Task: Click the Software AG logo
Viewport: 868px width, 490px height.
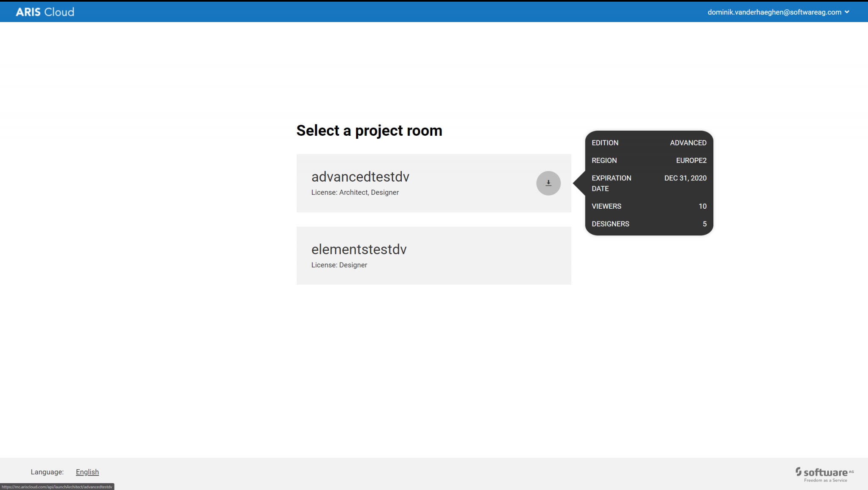Action: pos(824,475)
